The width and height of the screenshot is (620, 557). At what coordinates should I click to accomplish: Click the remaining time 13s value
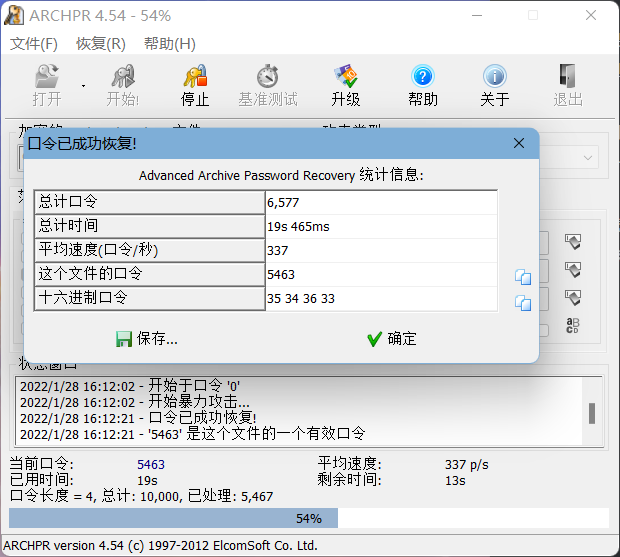coord(455,480)
